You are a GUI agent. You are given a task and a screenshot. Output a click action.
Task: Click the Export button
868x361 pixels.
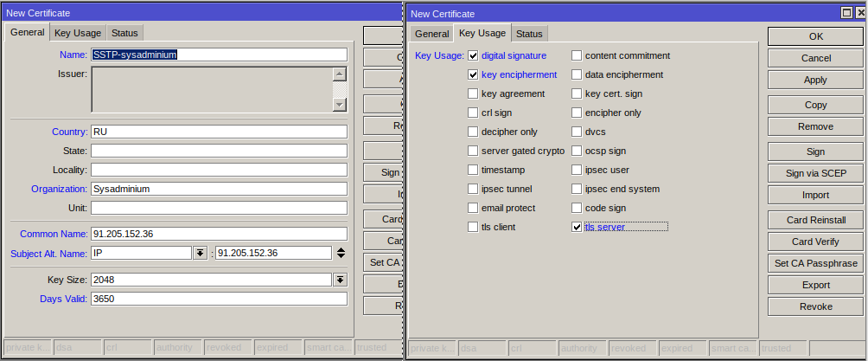[815, 285]
